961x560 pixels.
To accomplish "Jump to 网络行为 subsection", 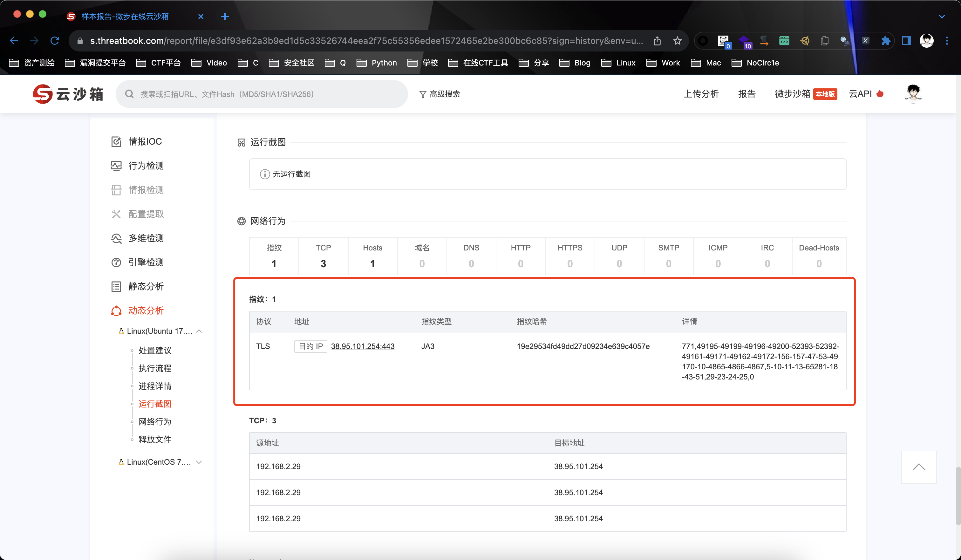I will pos(155,421).
